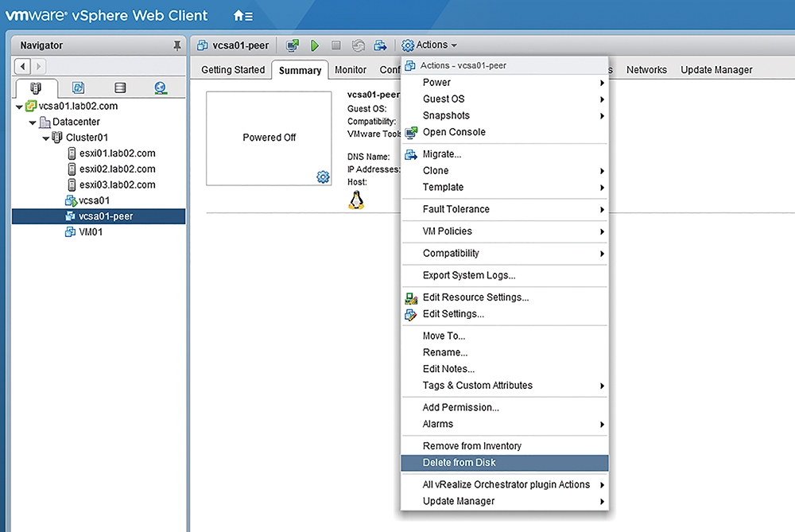
Task: Switch to the Summary tab
Action: (301, 70)
